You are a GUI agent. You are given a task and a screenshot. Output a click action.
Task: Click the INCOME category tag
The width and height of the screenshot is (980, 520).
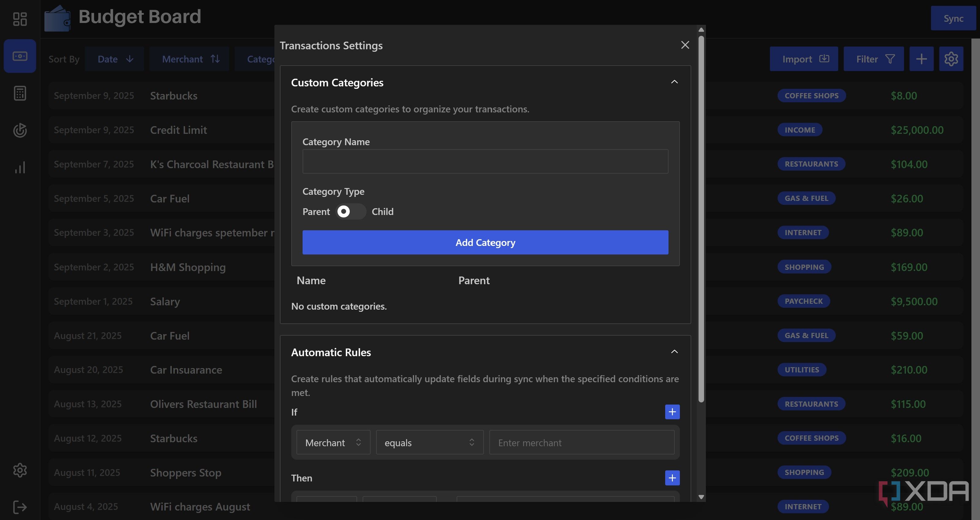(x=799, y=130)
